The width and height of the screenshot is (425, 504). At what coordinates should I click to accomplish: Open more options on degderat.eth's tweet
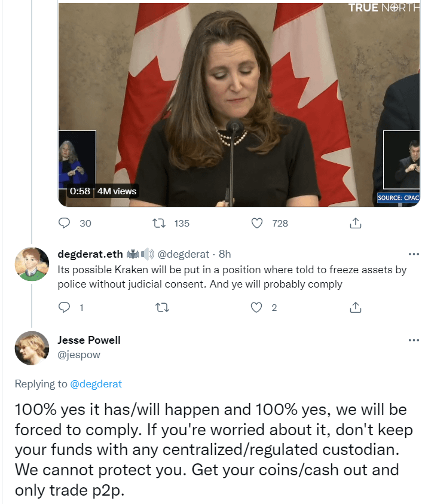click(x=414, y=254)
